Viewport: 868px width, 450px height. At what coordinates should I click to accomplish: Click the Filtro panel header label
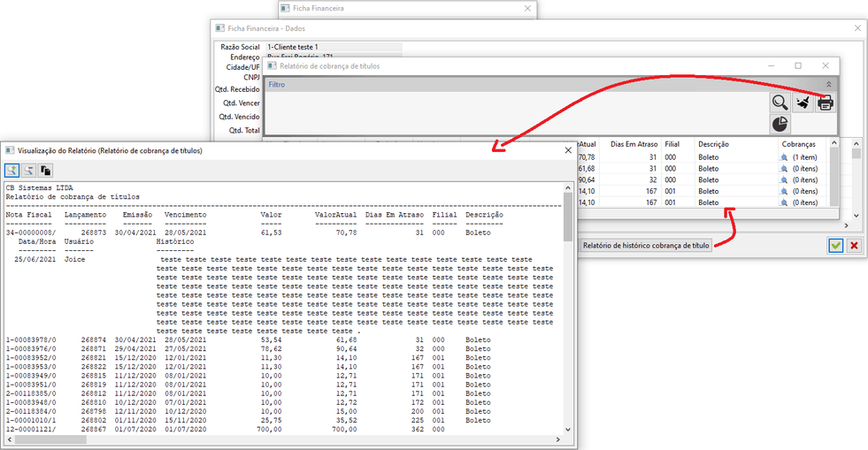[277, 85]
